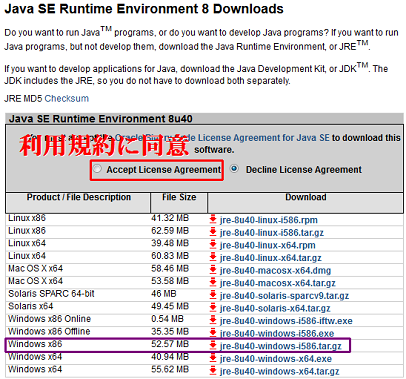Click the Windows x86 Offline product cell

(x=49, y=332)
